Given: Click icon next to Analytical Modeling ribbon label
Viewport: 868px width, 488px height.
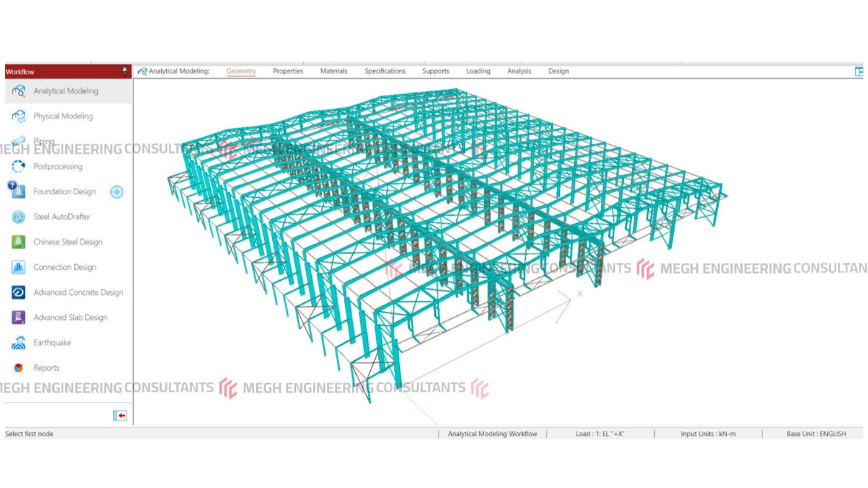Looking at the screenshot, I should click(x=143, y=71).
